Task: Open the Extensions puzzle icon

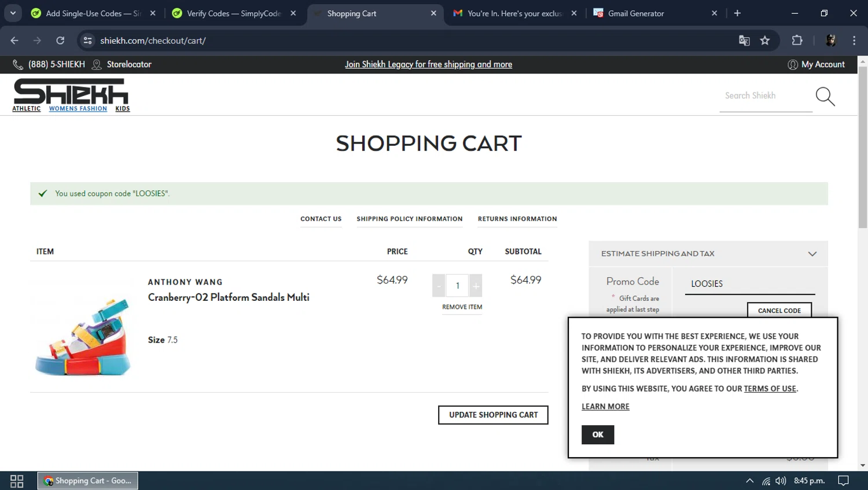Action: [x=797, y=40]
